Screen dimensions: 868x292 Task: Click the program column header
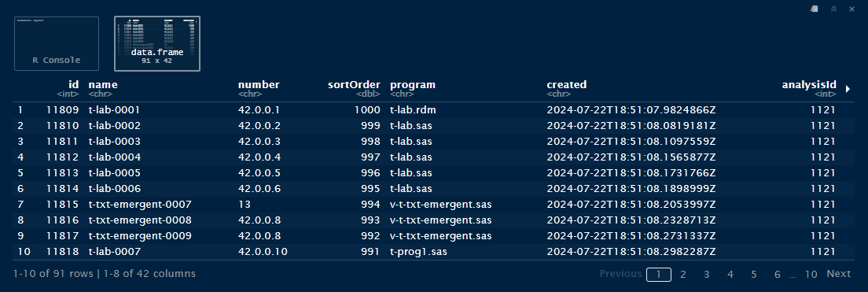(413, 85)
